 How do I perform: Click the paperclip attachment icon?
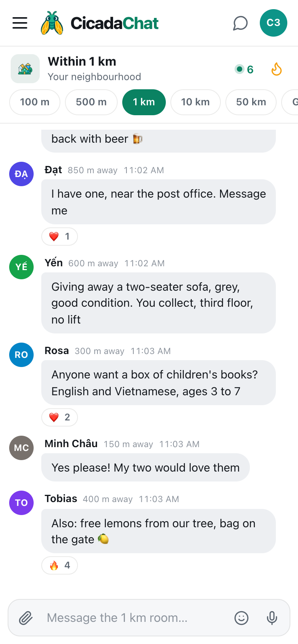pyautogui.click(x=26, y=618)
